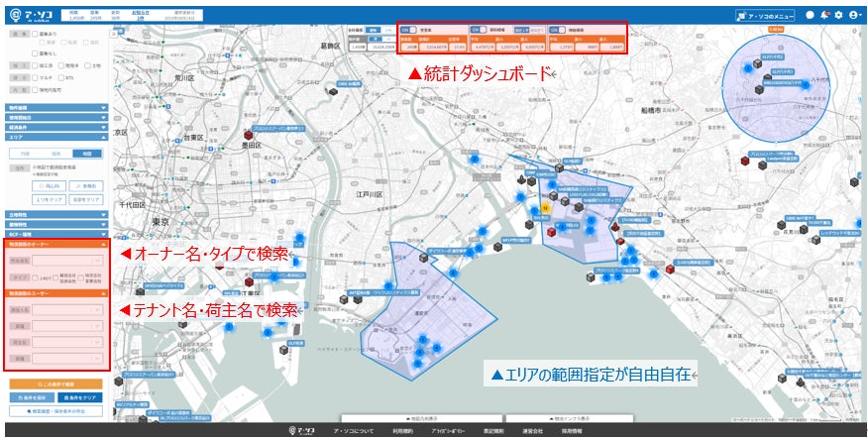Open the 荷主名 dropdown
Viewport: 868px width, 438px height.
tap(67, 342)
